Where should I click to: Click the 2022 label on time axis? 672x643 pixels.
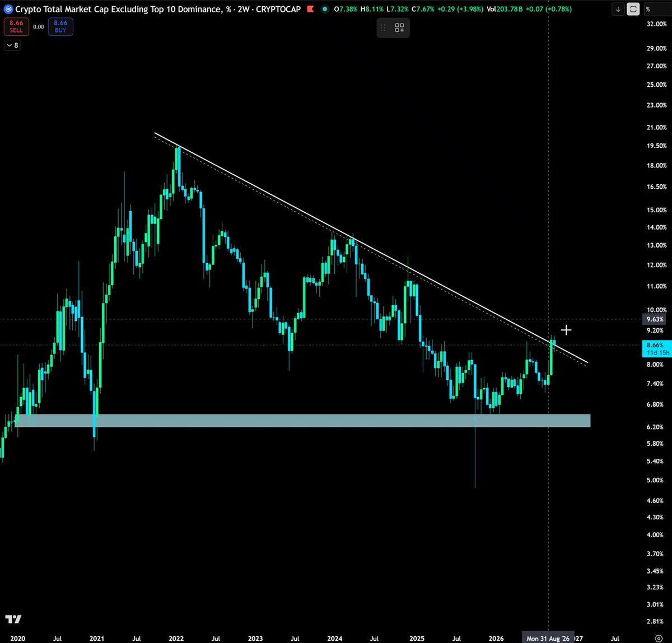click(x=176, y=638)
